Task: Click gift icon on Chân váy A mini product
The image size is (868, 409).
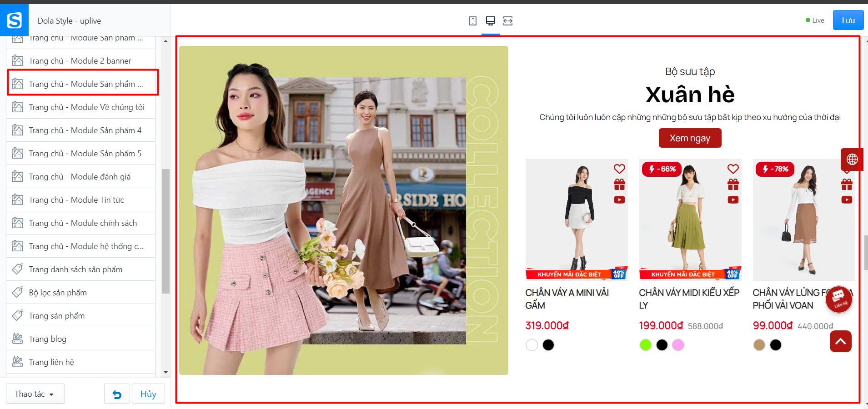Action: tap(619, 185)
